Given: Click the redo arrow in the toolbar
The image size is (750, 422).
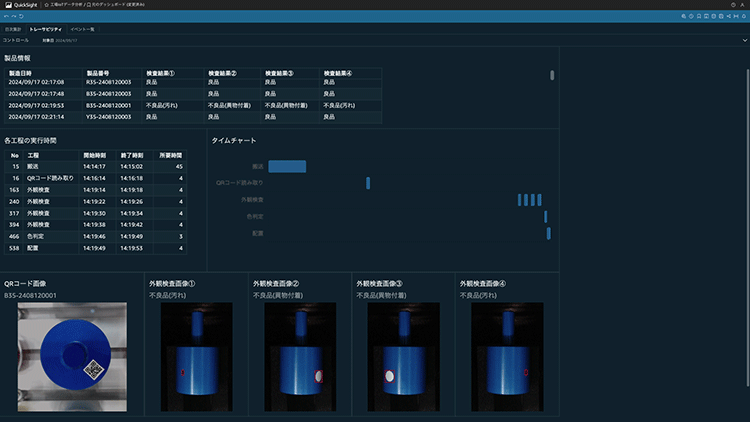Looking at the screenshot, I should (12, 17).
